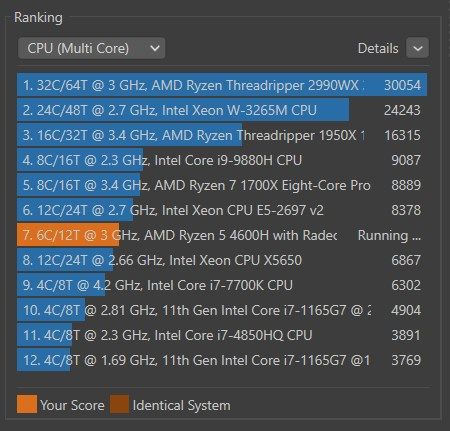Select the 1.69 GHz i7-1165G7 row
The image size is (450, 431).
[222, 360]
